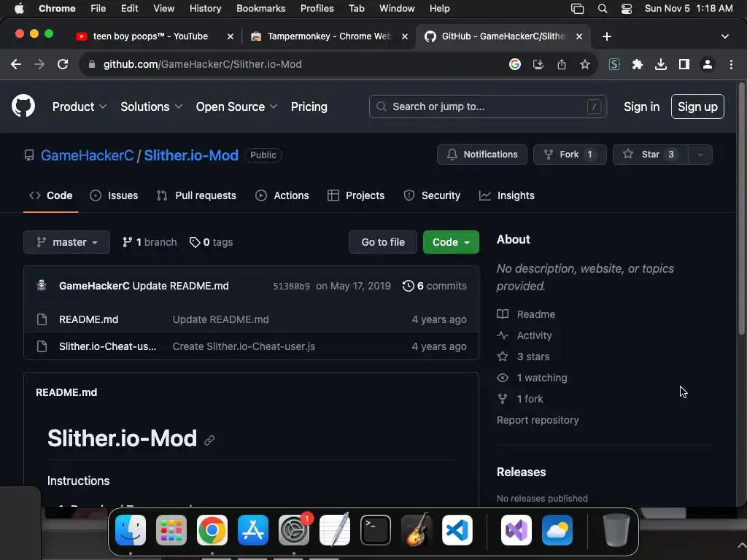Expand the Product menu
747x560 pixels.
[x=79, y=106]
